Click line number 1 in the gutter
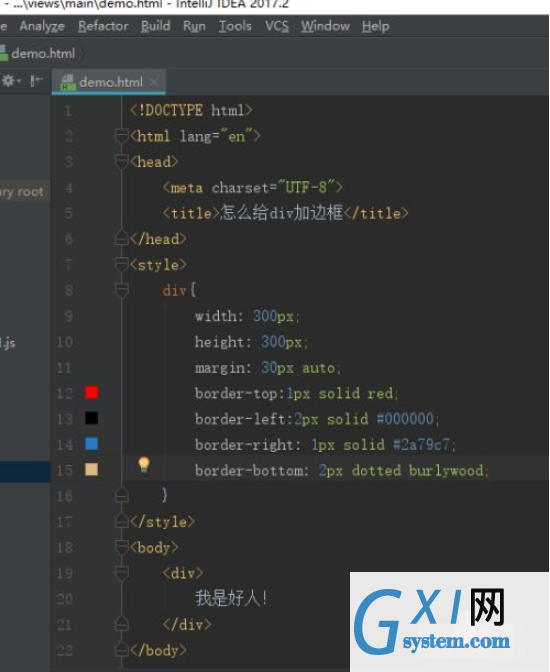The width and height of the screenshot is (550, 672). pos(68,111)
